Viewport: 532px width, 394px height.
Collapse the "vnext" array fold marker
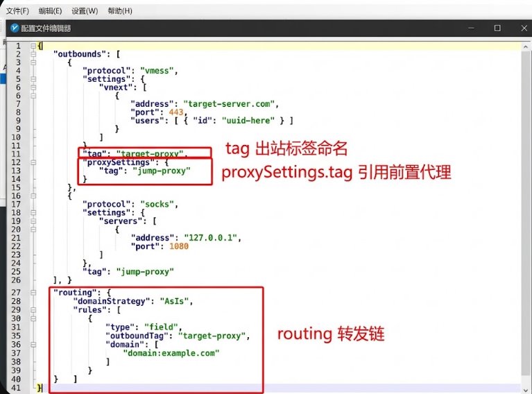point(33,87)
